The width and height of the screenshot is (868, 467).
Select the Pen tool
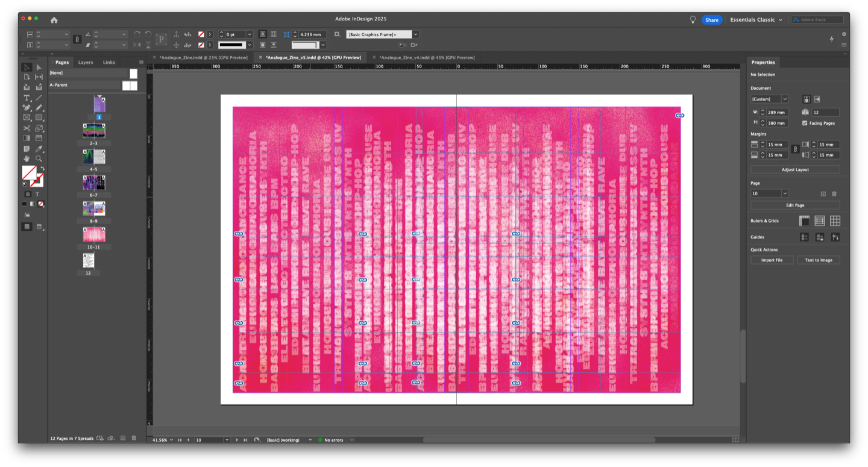point(27,108)
